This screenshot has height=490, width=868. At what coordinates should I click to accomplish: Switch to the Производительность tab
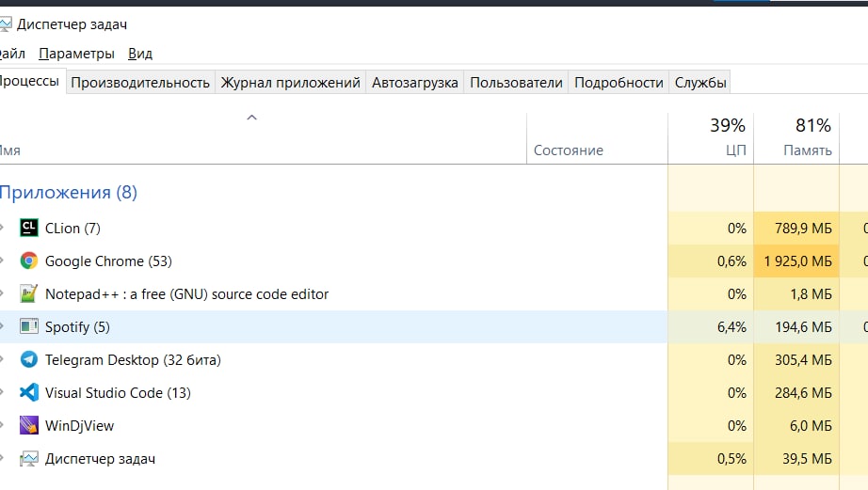[x=140, y=83]
